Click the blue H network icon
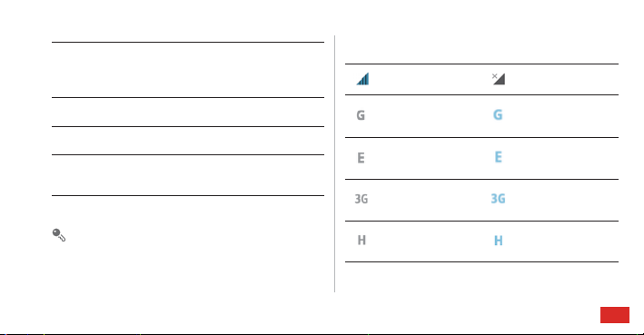This screenshot has width=644, height=335. [x=498, y=241]
